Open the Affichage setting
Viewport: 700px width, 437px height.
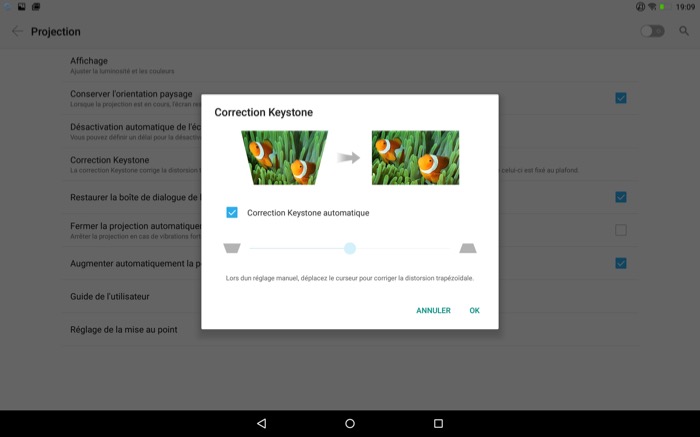click(x=350, y=65)
